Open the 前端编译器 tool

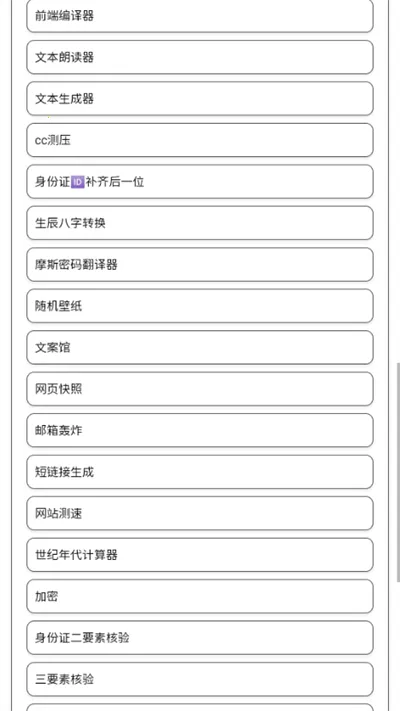coord(200,16)
